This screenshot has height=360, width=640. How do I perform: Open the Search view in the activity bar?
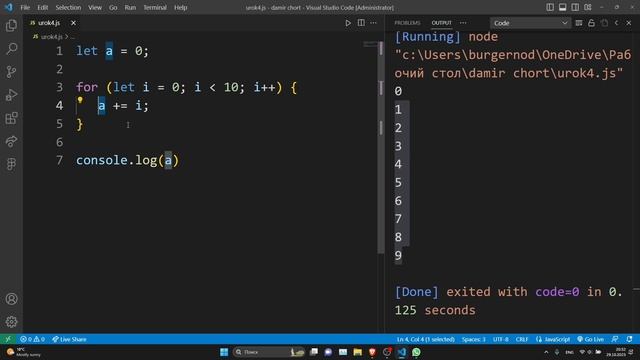11,49
